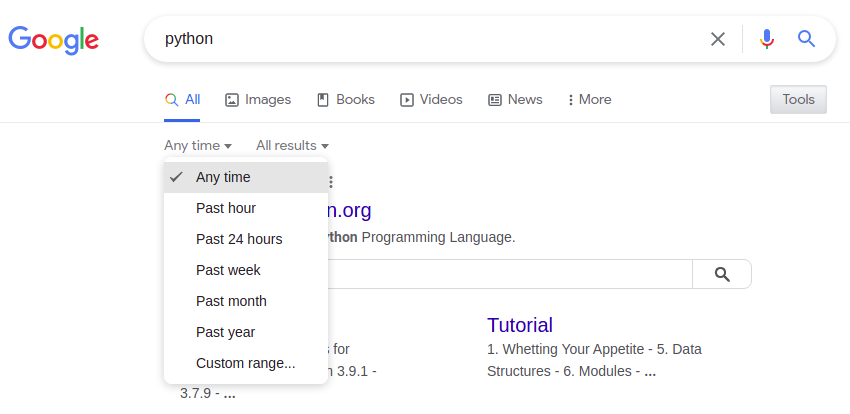
Task: Choose Past hour from time filter
Action: pyautogui.click(x=246, y=208)
